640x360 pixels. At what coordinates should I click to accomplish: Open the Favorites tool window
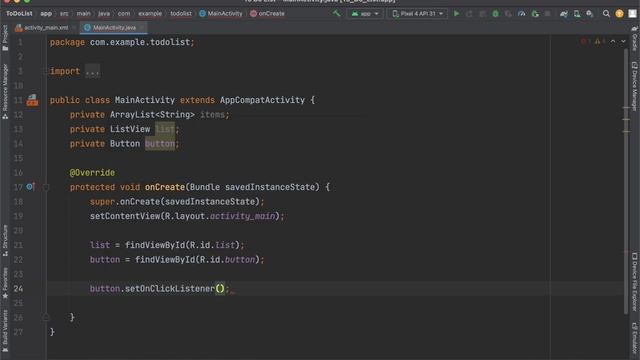(5, 283)
